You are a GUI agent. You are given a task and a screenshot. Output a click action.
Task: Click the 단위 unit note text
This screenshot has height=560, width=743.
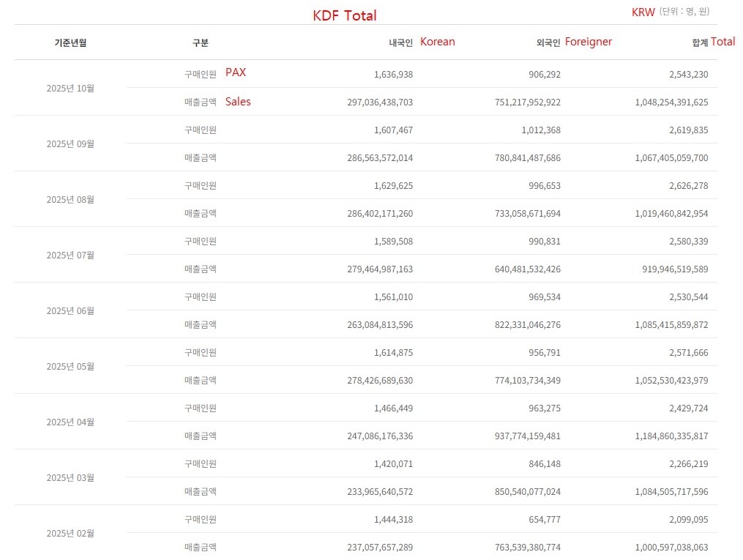[684, 12]
